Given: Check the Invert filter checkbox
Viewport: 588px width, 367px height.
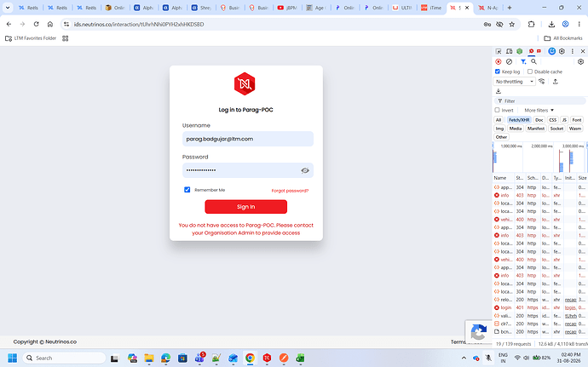Looking at the screenshot, I should pyautogui.click(x=498, y=110).
